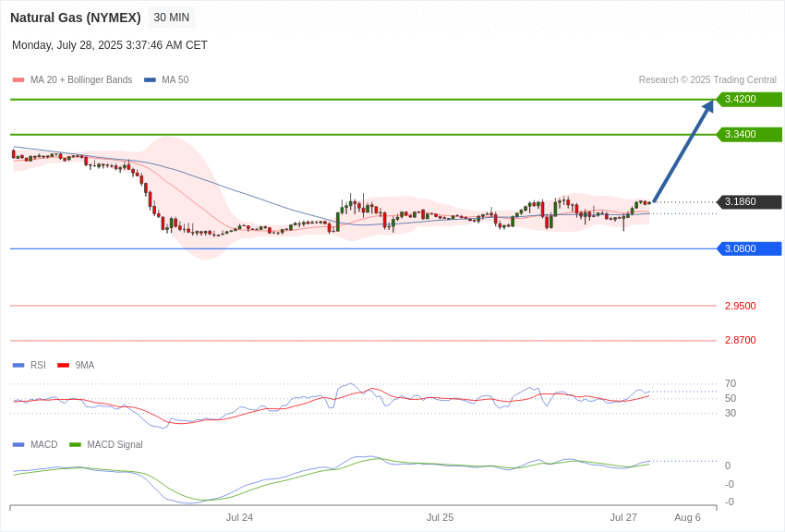Click the MACD axis value 0
The width and height of the screenshot is (785, 532).
coord(728,465)
